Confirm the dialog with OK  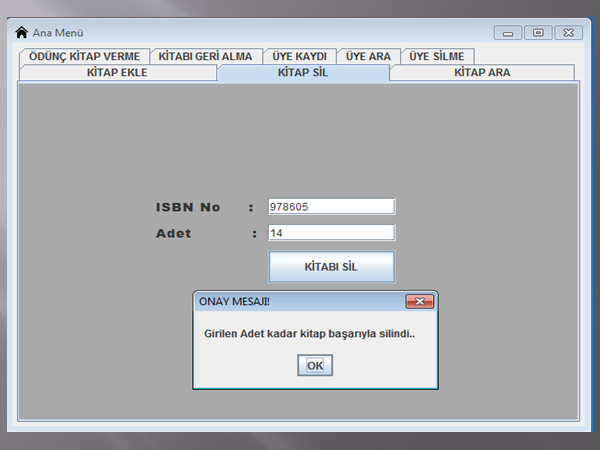[x=315, y=365]
